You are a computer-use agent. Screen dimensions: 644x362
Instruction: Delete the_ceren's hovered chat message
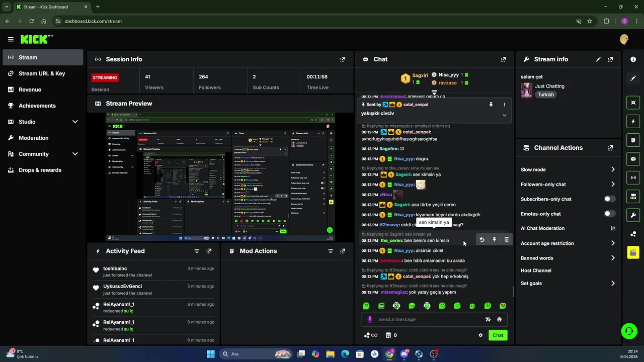pyautogui.click(x=507, y=240)
